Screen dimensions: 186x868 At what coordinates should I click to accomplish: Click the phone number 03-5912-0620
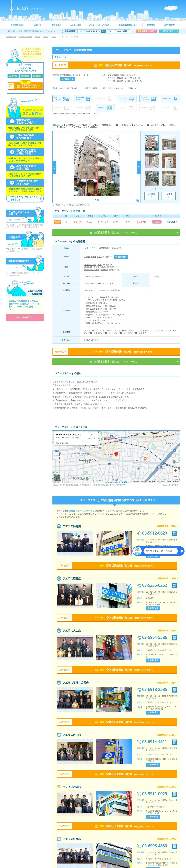(x=155, y=533)
